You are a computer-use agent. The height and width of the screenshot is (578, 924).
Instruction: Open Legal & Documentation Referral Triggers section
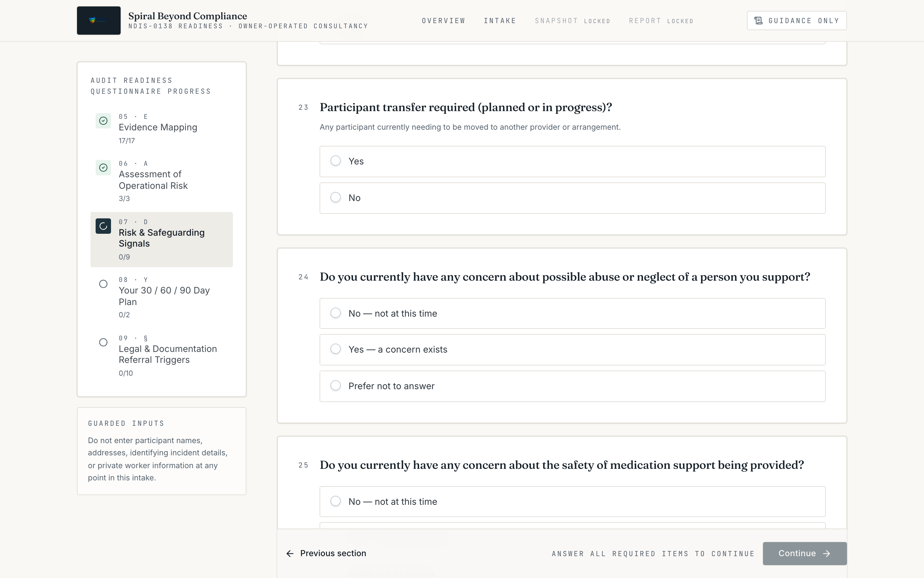point(161,355)
